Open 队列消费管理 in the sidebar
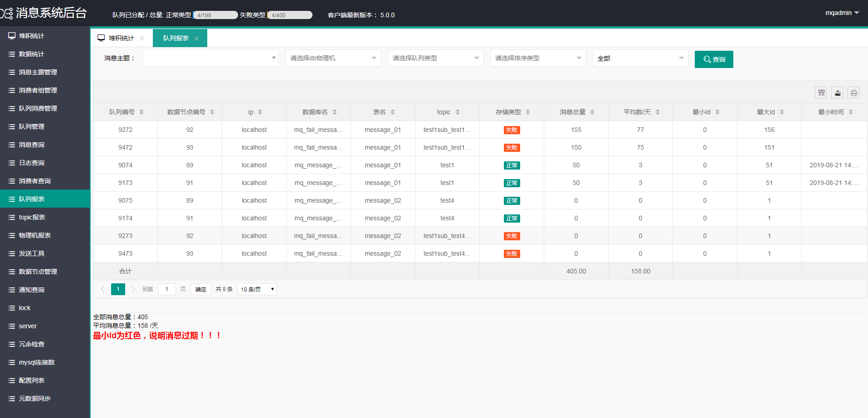The height and width of the screenshot is (418, 868). pyautogui.click(x=45, y=108)
